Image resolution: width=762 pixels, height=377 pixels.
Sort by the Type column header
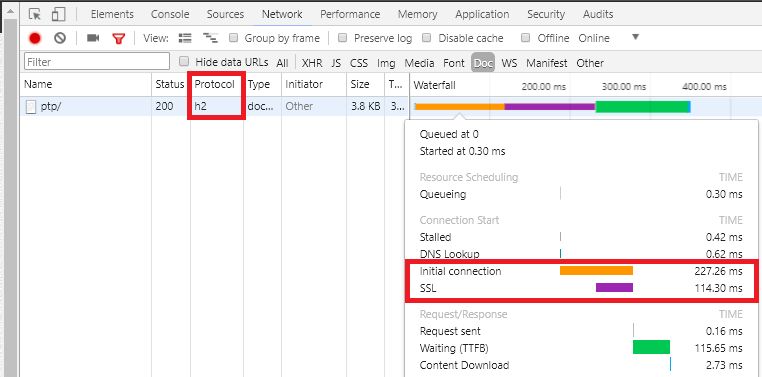point(262,84)
